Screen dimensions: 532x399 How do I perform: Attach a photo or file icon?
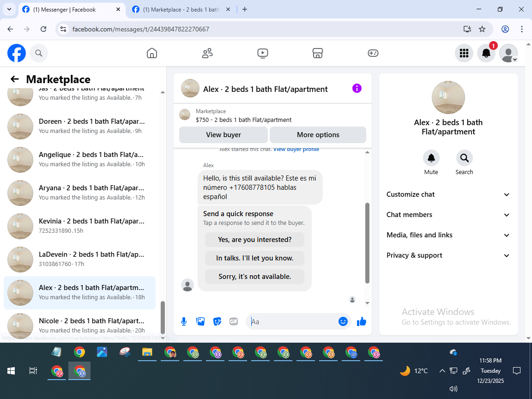200,321
